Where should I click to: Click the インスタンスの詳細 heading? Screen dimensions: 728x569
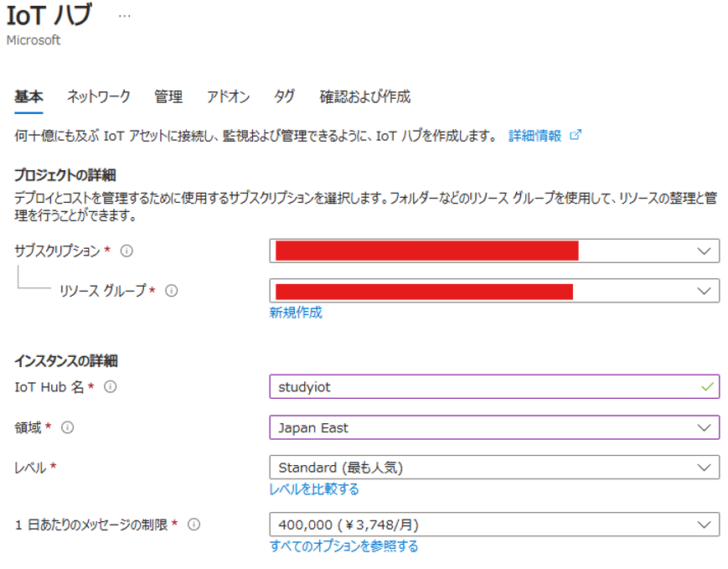pyautogui.click(x=66, y=361)
